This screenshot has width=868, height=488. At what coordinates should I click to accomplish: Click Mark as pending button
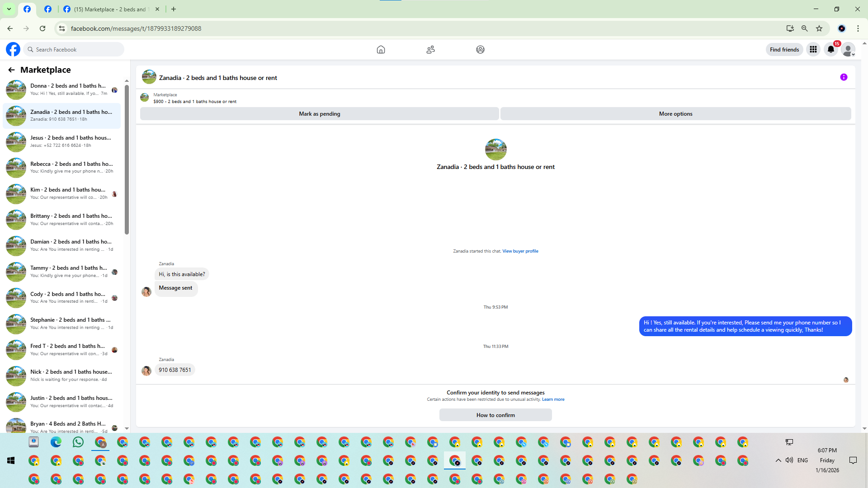[x=319, y=114]
